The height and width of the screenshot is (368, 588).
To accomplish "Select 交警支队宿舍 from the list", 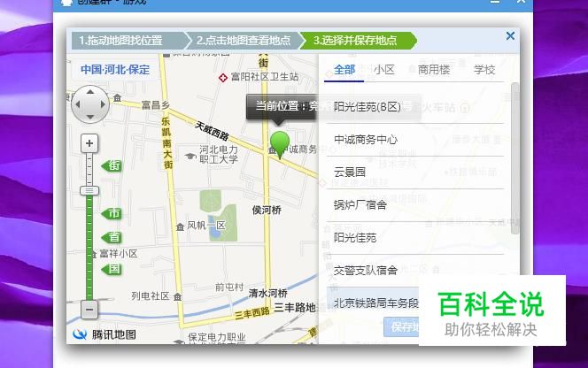I will 414,270.
